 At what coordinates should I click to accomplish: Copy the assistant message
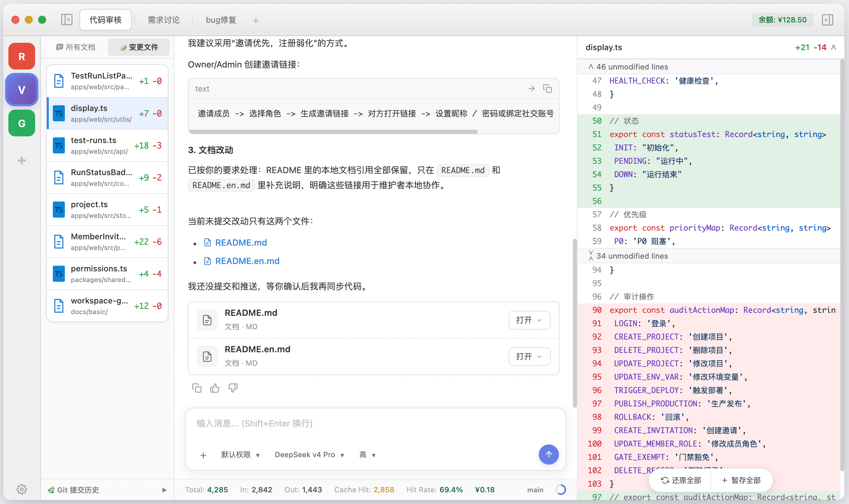coord(197,388)
